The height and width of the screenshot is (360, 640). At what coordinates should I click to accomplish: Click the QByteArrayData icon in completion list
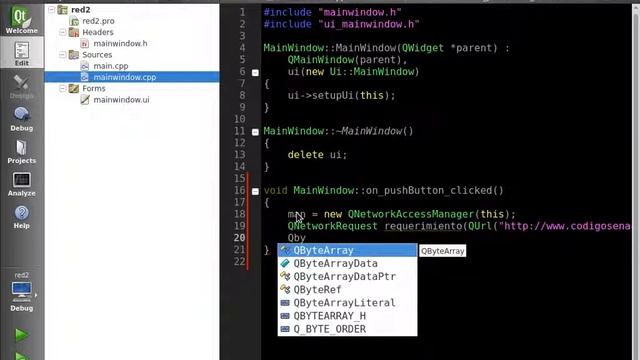[x=285, y=263]
